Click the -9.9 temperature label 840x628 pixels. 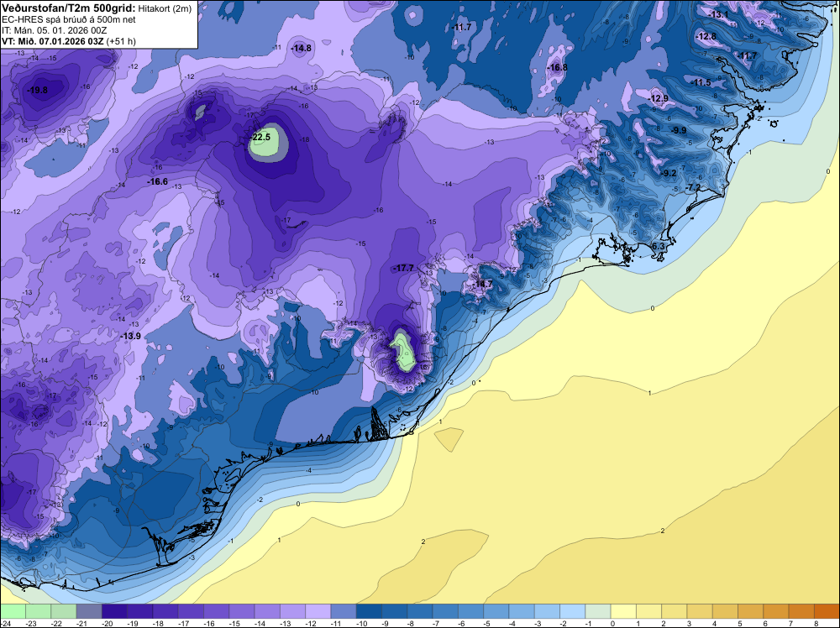tap(679, 131)
